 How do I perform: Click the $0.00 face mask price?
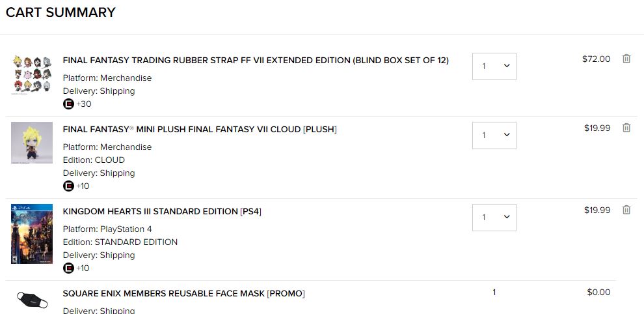point(598,292)
